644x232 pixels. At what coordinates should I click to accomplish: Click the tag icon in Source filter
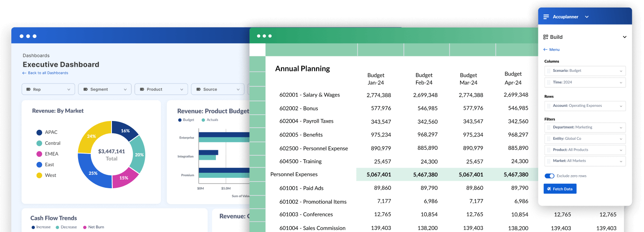point(198,89)
